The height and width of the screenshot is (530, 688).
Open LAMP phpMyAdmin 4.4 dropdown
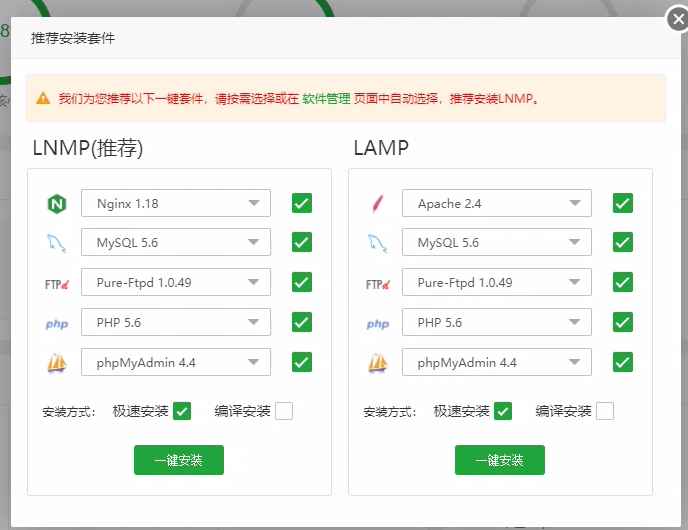(497, 362)
